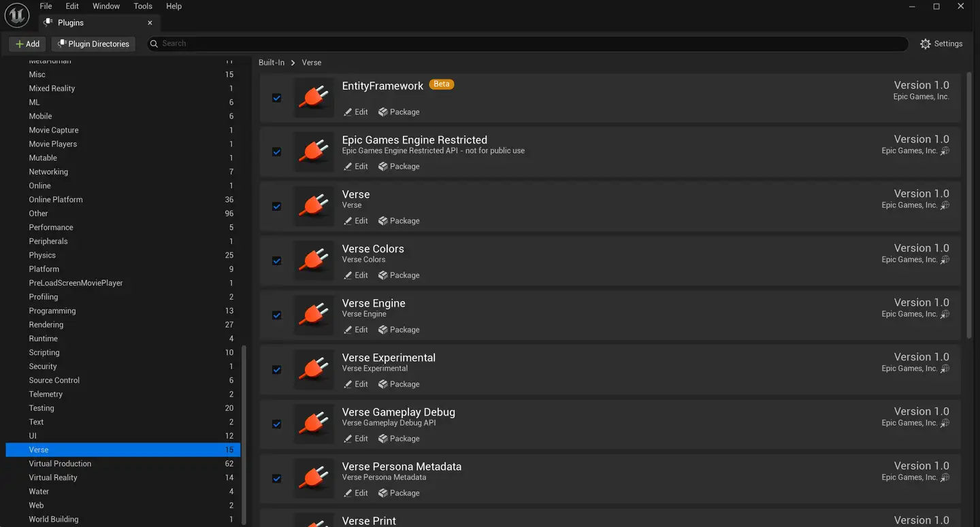Focus the plugin Search field
The width and height of the screenshot is (980, 527).
[527, 44]
